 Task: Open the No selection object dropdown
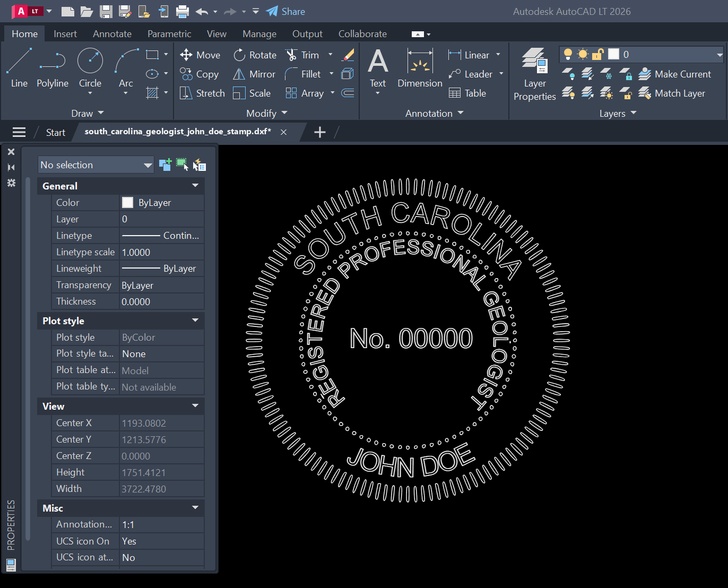click(x=96, y=165)
